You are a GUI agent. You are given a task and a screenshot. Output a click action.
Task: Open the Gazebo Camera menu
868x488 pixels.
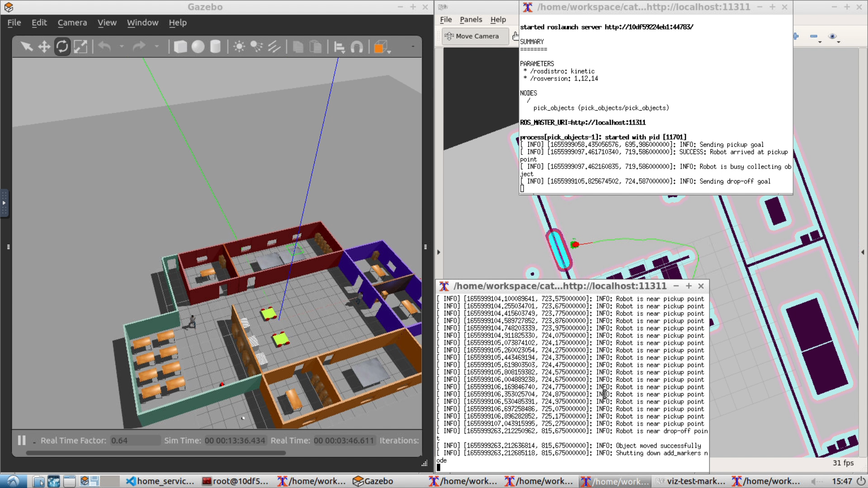click(72, 23)
